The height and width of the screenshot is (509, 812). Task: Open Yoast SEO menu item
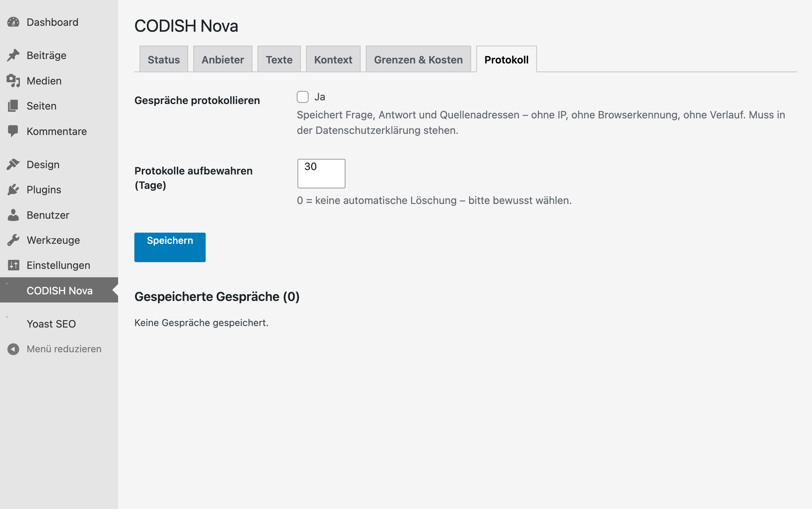tap(59, 324)
